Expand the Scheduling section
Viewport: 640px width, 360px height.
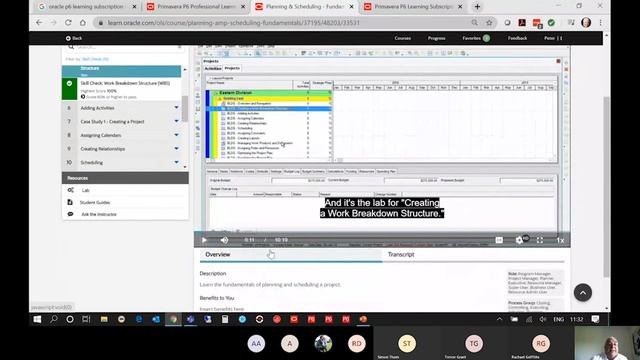tap(176, 162)
